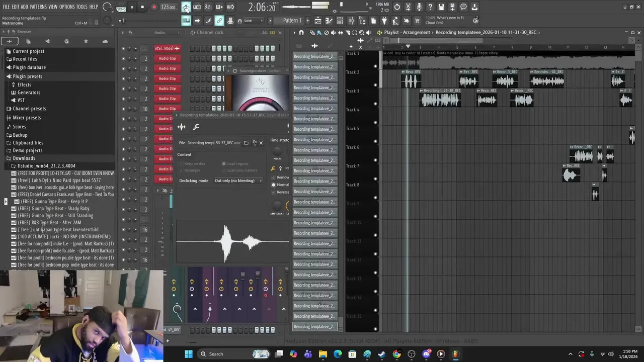Screen dimensions: 644x362
Task: Expand the Downloads folder in Browser
Action: point(24,158)
